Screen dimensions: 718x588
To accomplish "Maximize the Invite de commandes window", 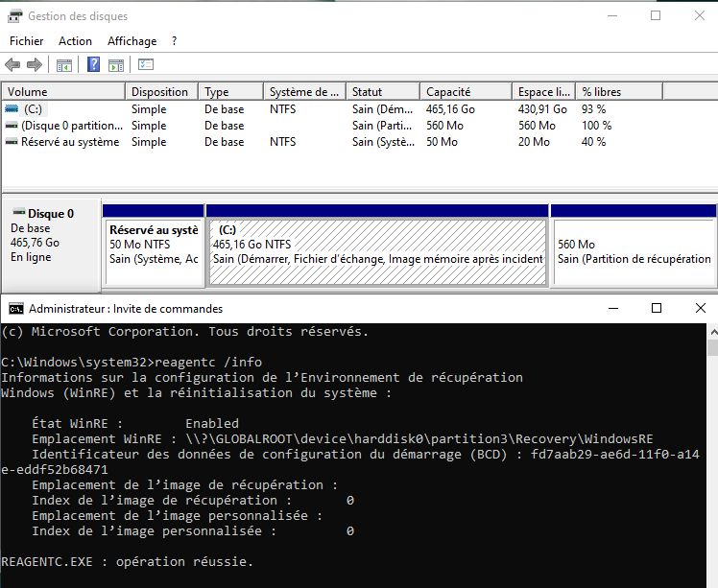I will (657, 309).
